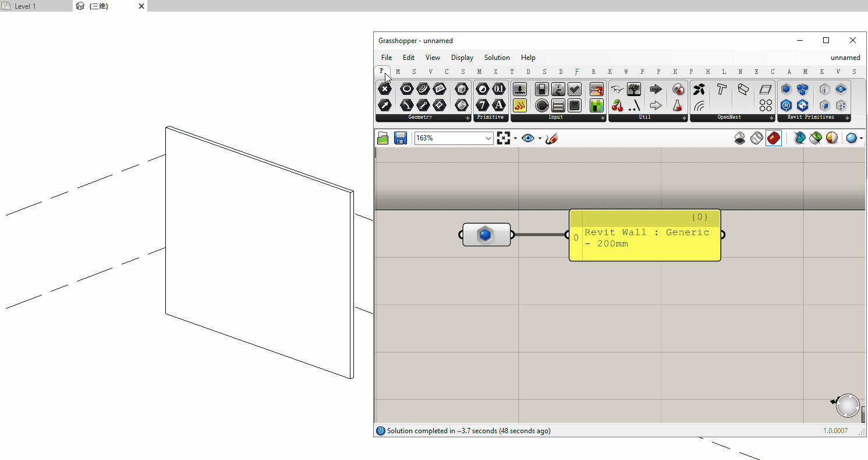Open the Solution menu

point(497,58)
